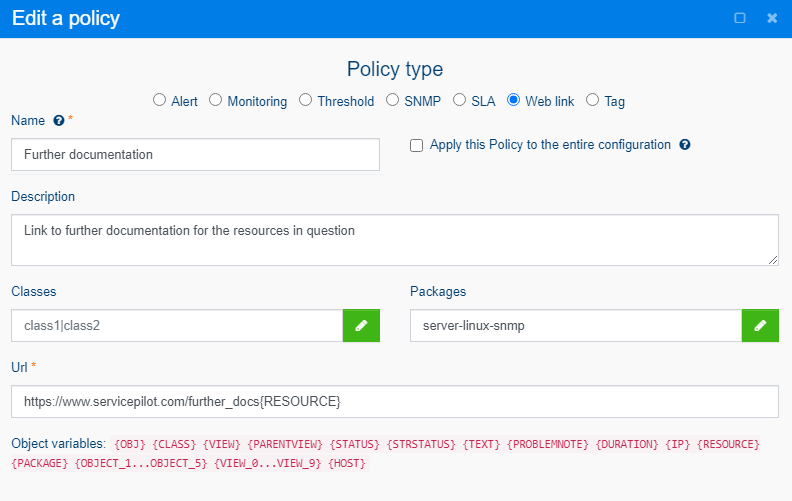This screenshot has height=501, width=792.
Task: Select the Threshold policy type
Action: (x=306, y=100)
